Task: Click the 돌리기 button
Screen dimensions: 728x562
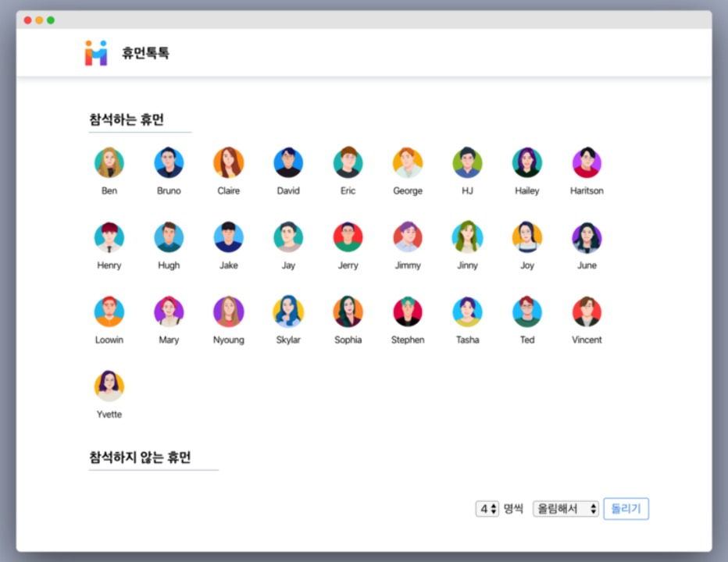Action: (x=626, y=509)
